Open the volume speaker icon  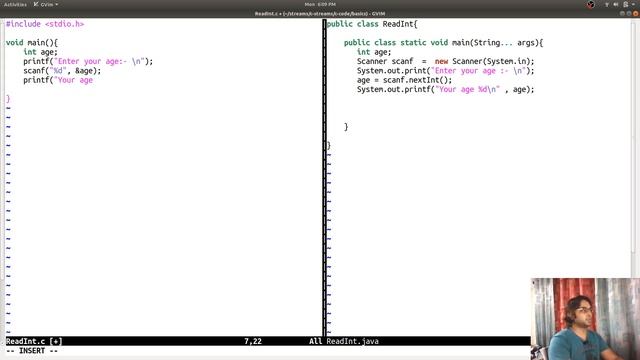point(616,4)
